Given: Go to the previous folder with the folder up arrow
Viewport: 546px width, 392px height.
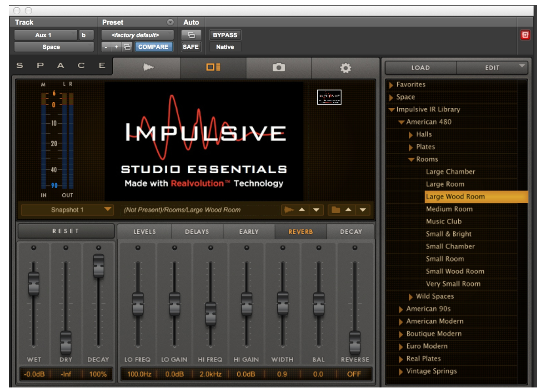Looking at the screenshot, I should pyautogui.click(x=349, y=210).
